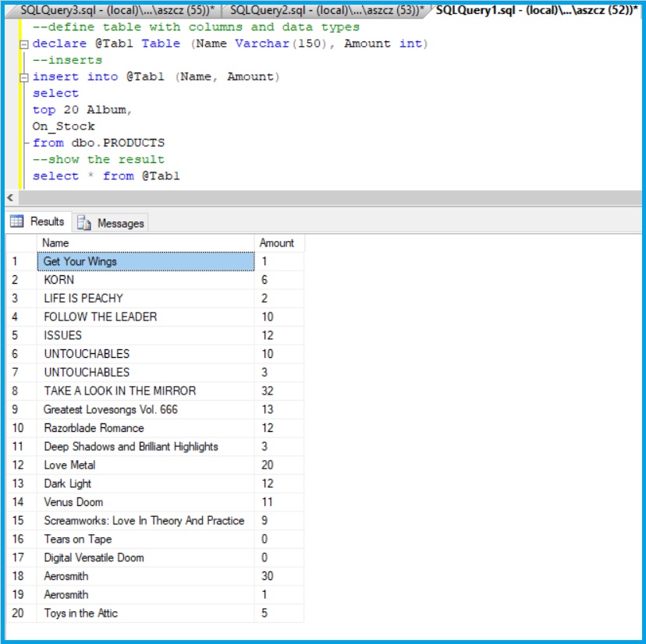Click the Tears on Tape cell

pos(145,539)
